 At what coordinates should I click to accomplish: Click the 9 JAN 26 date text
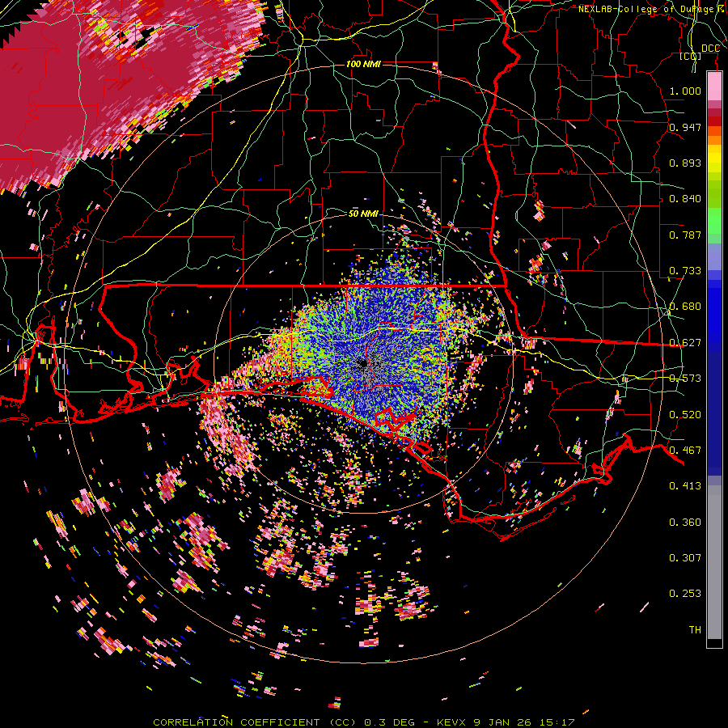503,722
